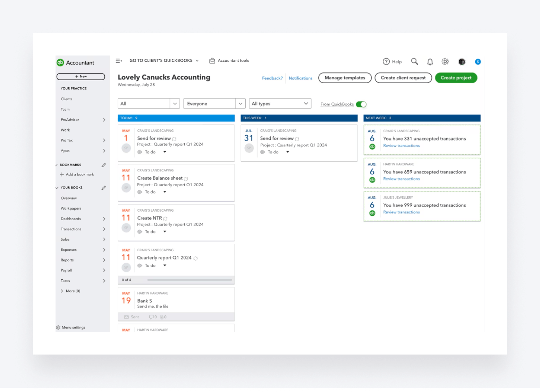Open Accountant tools briefcase icon
Image resolution: width=540 pixels, height=392 pixels.
[212, 61]
